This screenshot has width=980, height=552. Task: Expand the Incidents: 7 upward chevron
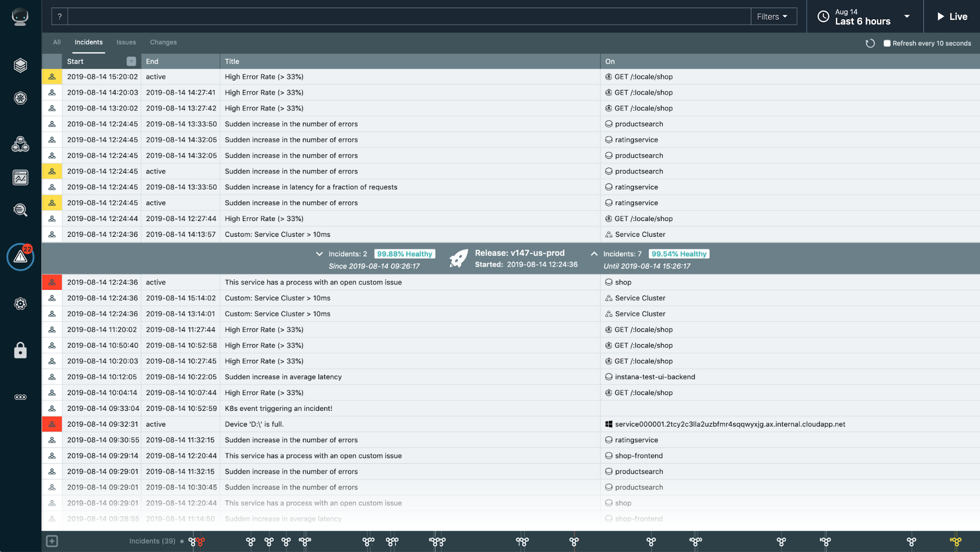click(594, 254)
